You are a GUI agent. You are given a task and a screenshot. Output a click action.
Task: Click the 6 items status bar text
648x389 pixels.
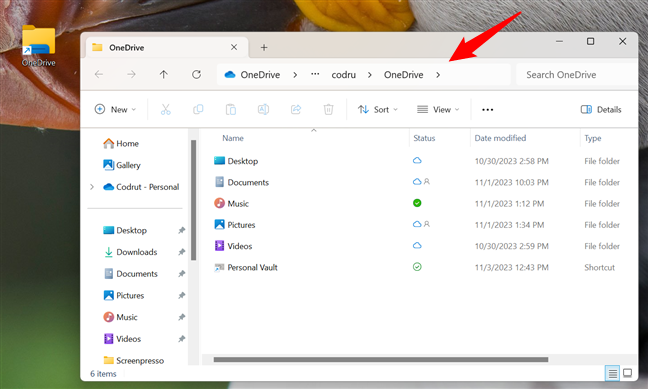point(103,374)
